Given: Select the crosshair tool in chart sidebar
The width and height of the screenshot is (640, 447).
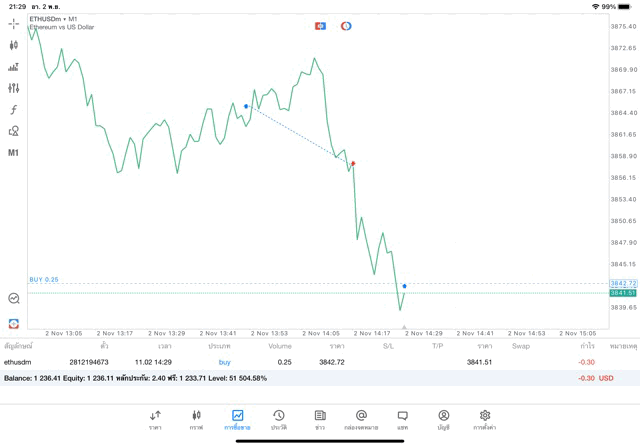Looking at the screenshot, I should (x=14, y=22).
